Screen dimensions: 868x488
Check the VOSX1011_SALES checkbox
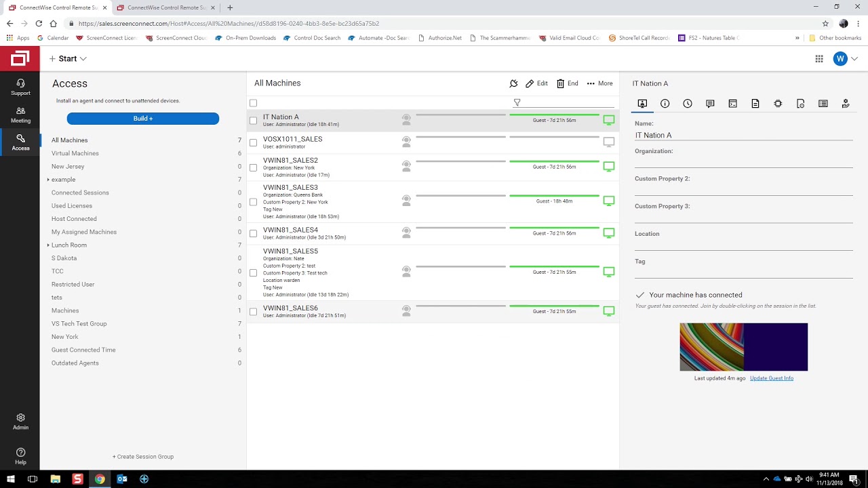[253, 142]
